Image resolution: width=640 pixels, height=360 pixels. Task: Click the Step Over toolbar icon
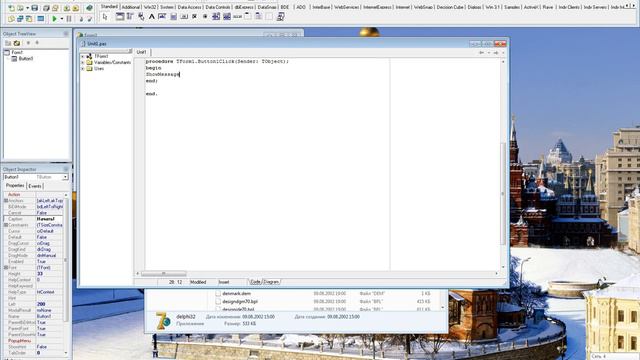click(90, 18)
